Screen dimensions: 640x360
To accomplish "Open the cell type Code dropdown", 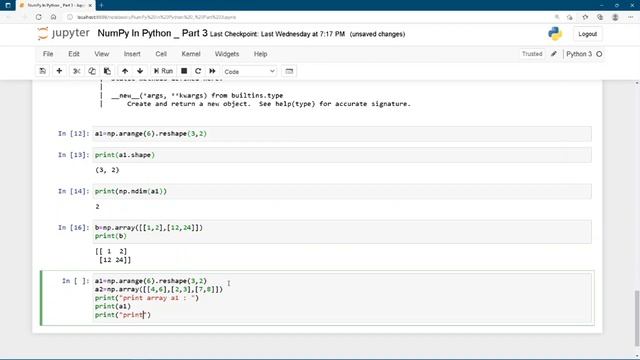I will pyautogui.click(x=249, y=71).
